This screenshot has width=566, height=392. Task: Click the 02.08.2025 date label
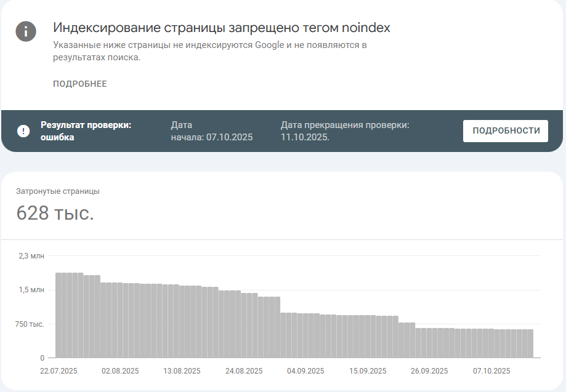coord(120,370)
